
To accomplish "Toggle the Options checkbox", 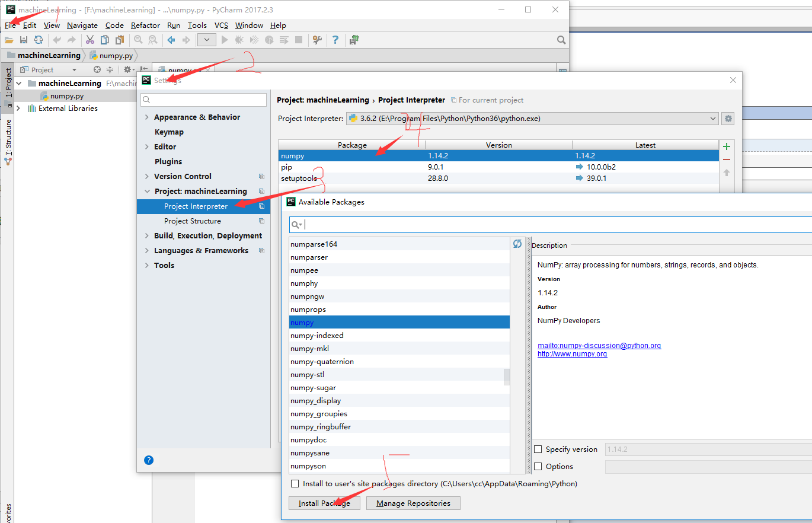I will pos(538,467).
